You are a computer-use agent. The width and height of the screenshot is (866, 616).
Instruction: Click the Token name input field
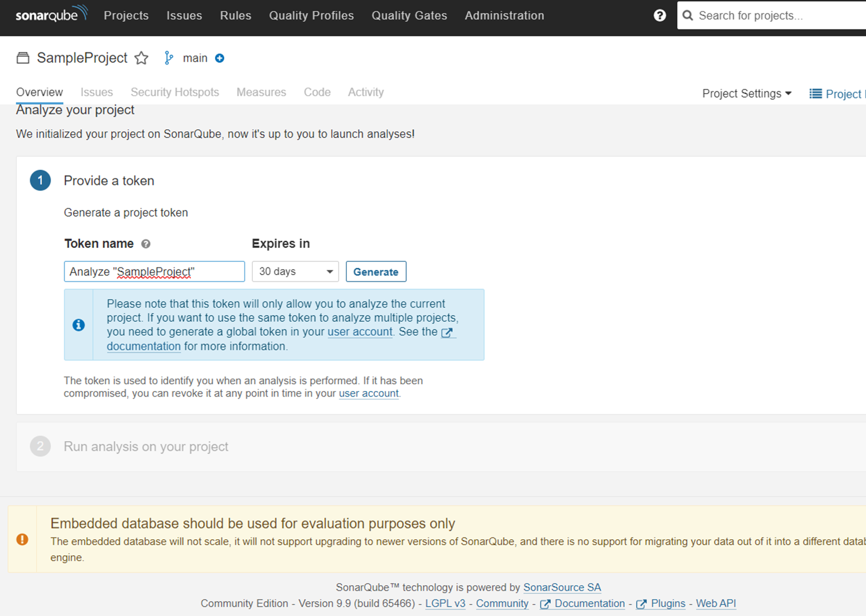coord(154,271)
